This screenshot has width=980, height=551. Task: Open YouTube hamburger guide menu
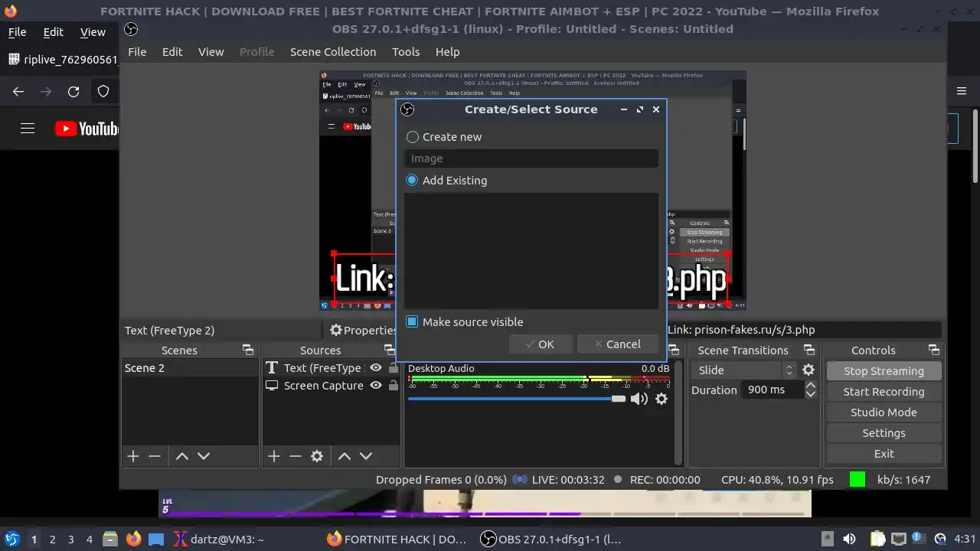(x=28, y=129)
